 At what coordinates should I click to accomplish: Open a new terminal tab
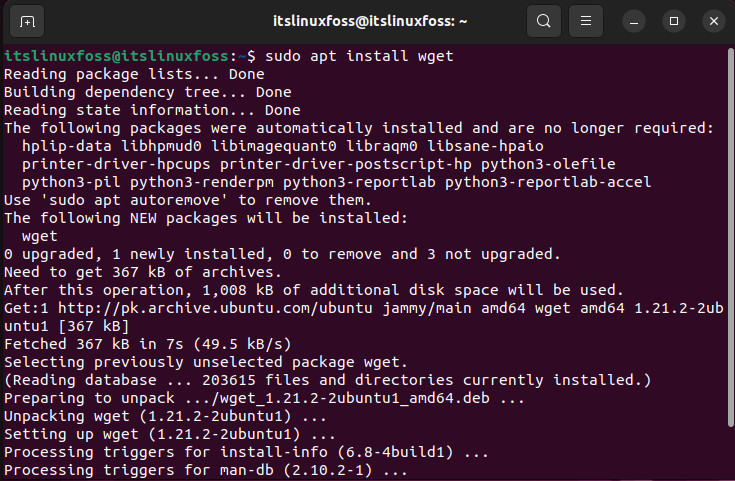click(x=27, y=22)
